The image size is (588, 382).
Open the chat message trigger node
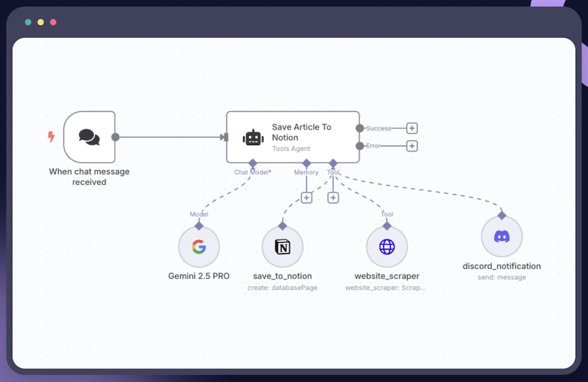89,137
